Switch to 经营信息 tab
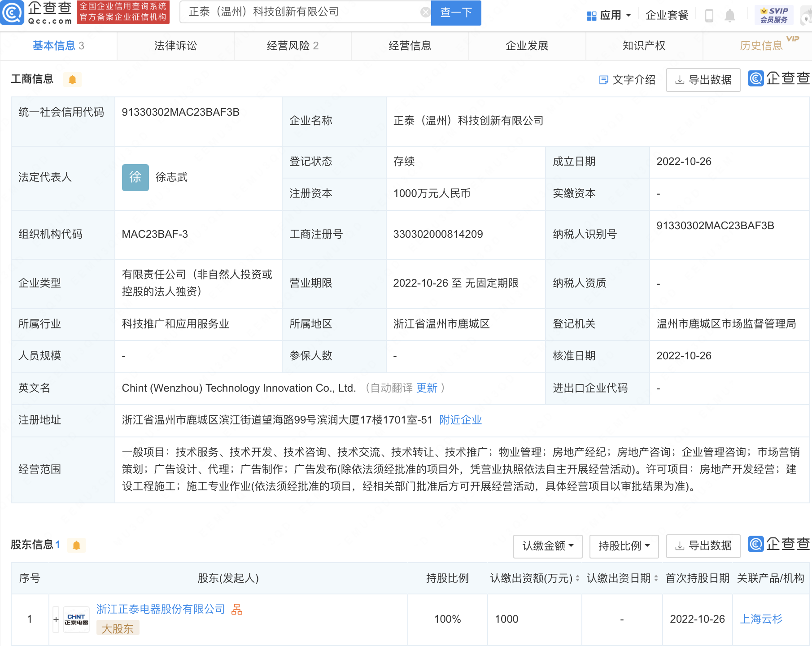Viewport: 812px width, 646px height. coord(410,46)
